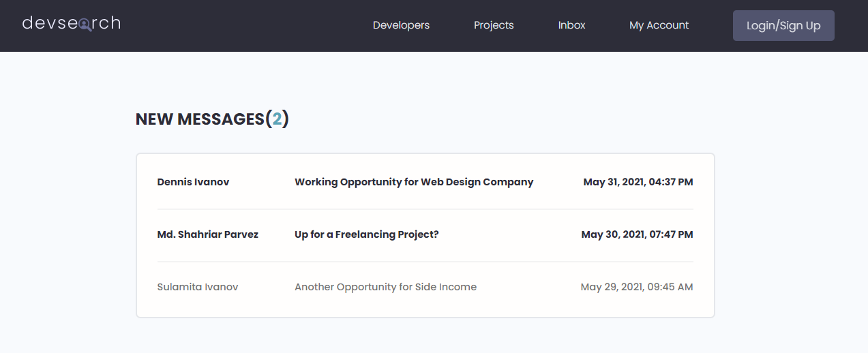Go to the Projects page
This screenshot has height=353, width=868.
pyautogui.click(x=494, y=25)
